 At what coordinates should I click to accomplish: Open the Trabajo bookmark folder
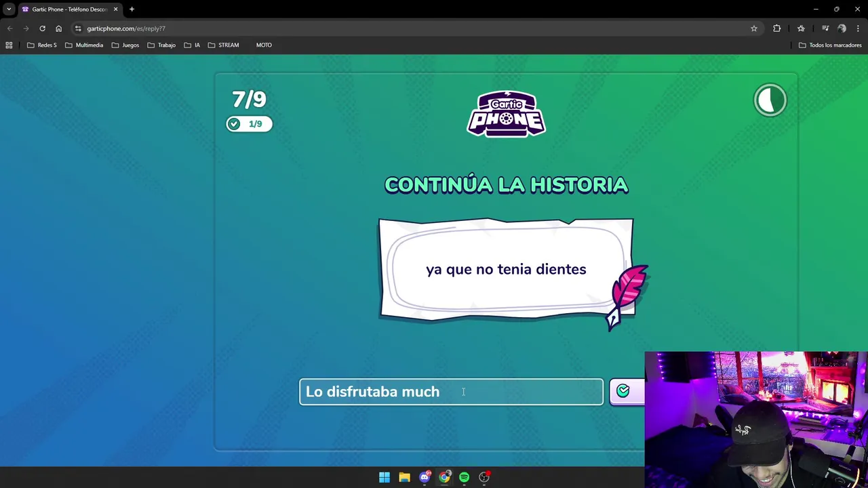tap(161, 45)
